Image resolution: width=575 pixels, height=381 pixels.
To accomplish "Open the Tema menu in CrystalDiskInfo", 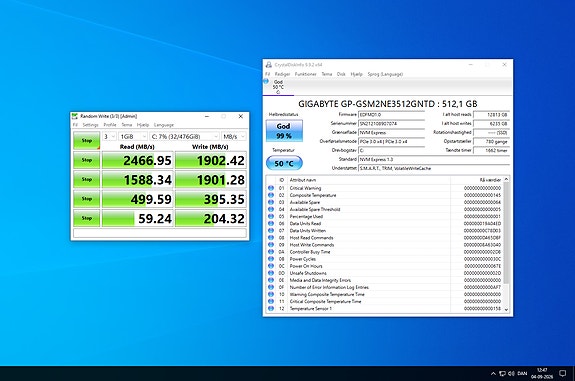I will (327, 74).
